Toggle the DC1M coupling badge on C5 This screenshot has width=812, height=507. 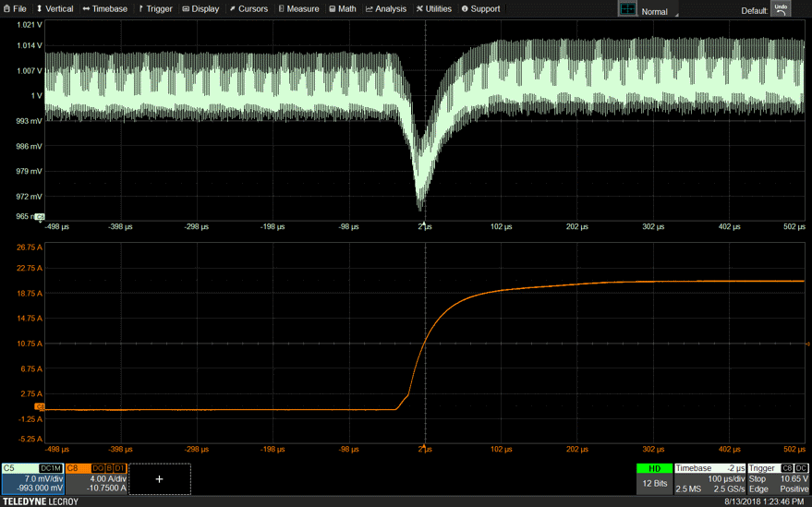pyautogui.click(x=51, y=468)
